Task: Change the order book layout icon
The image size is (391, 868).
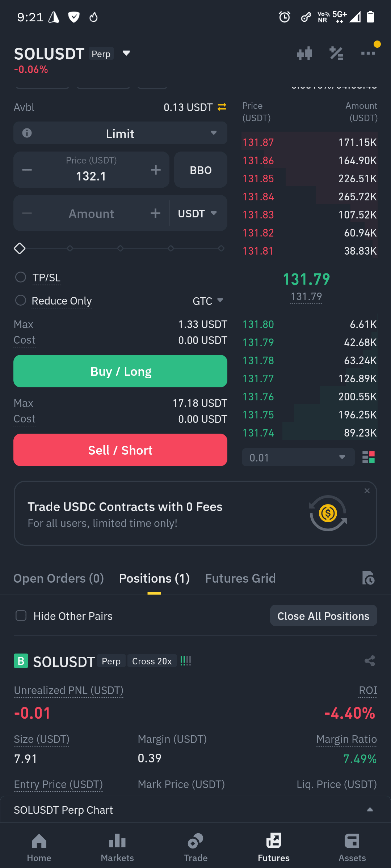Action: click(369, 457)
